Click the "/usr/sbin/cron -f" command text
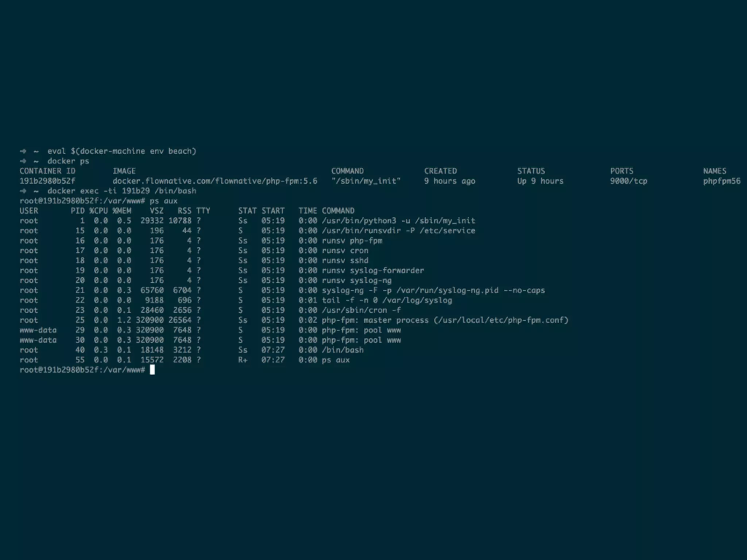747x560 pixels. click(361, 310)
